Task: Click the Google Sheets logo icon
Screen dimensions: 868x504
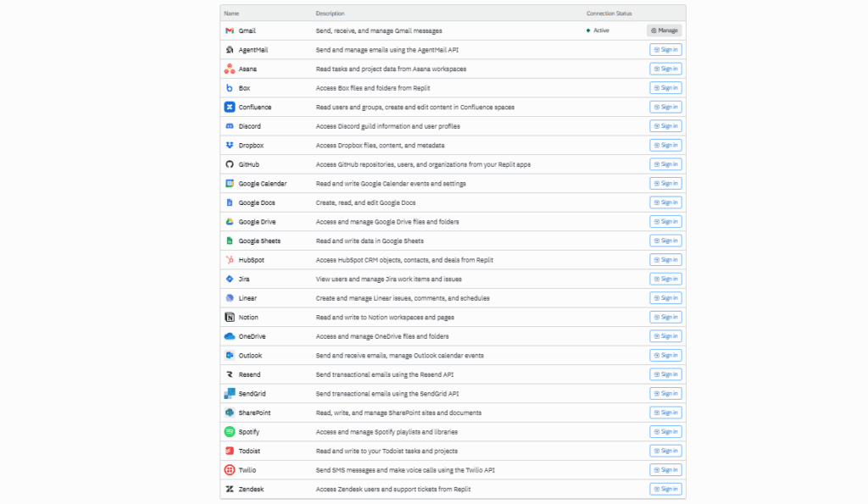Action: (229, 241)
